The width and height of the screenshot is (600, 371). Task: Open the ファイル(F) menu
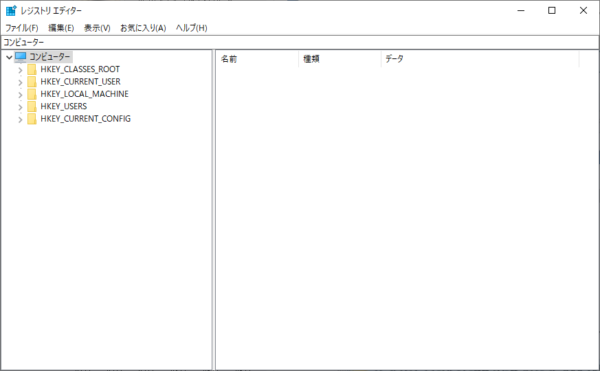(22, 28)
